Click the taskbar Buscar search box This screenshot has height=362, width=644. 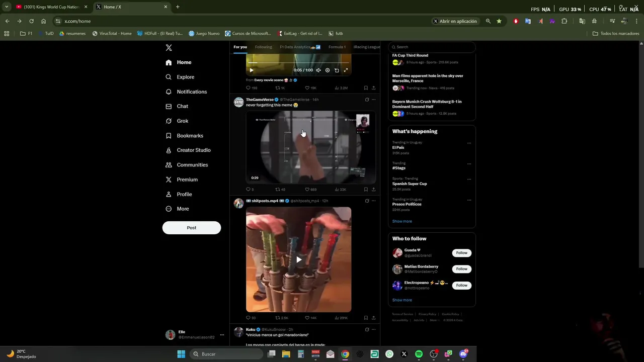tap(226, 354)
